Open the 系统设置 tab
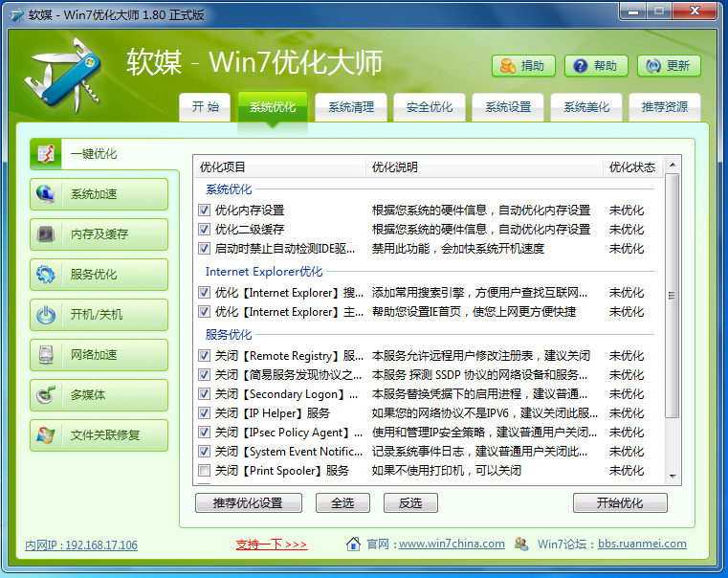 click(507, 107)
